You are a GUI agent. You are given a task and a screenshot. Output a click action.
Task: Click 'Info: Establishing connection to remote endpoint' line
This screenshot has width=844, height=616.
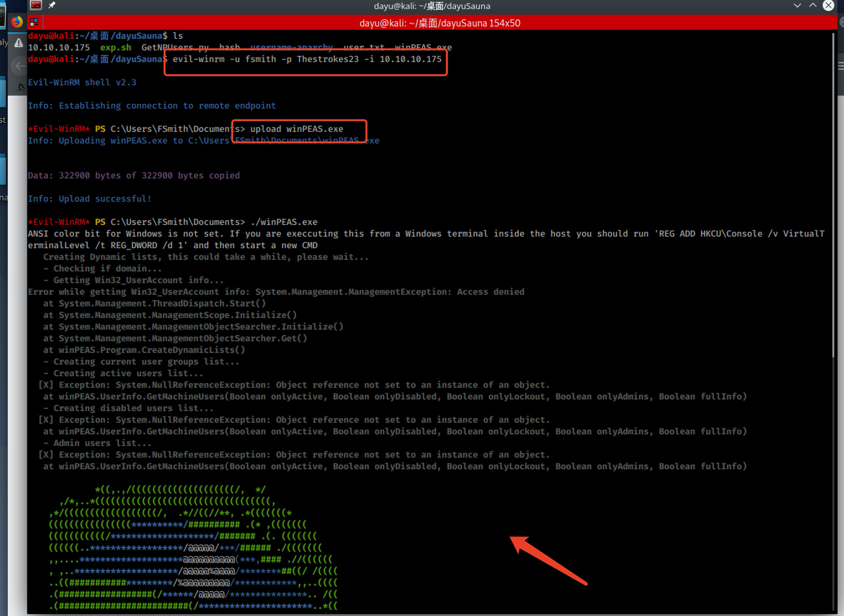point(152,106)
